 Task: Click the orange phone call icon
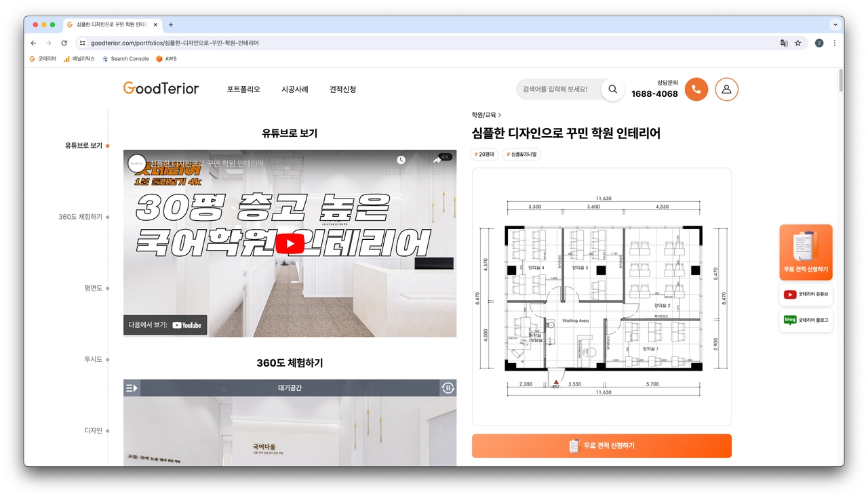[696, 89]
